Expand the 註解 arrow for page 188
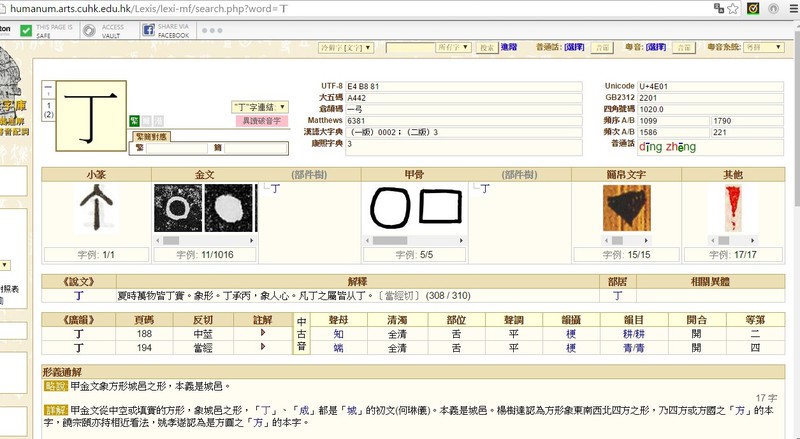This screenshot has height=439, width=800. click(x=263, y=333)
